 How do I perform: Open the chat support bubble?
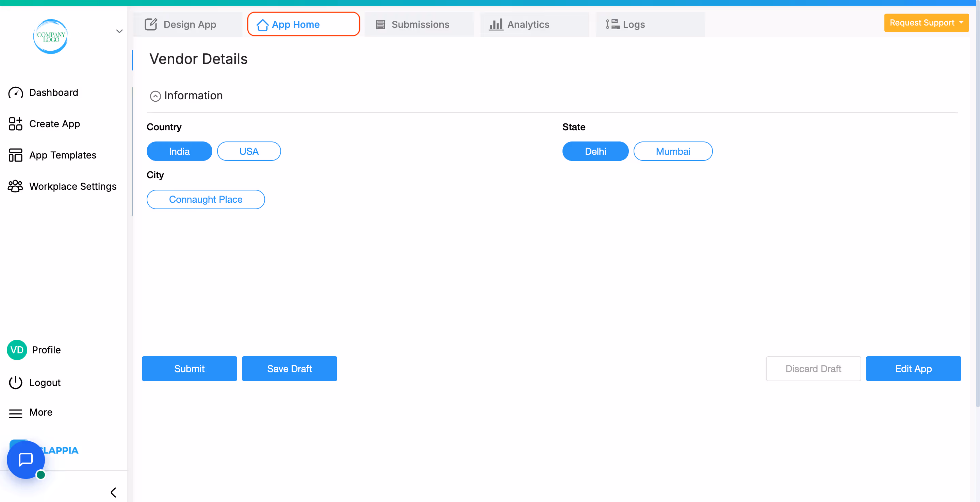point(26,459)
